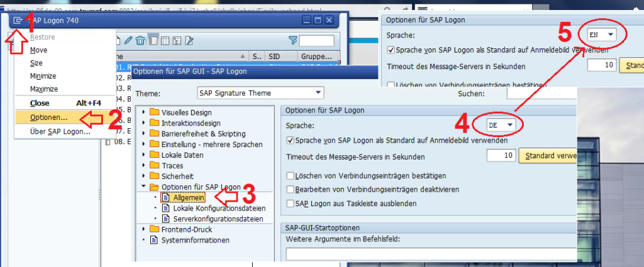The height and width of the screenshot is (267, 644).
Task: Click the Traces folder icon
Action: pyautogui.click(x=155, y=166)
